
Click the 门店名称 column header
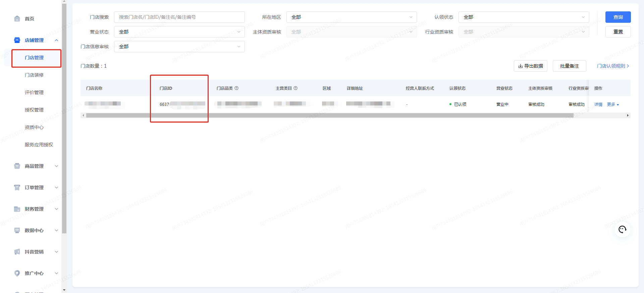94,88
